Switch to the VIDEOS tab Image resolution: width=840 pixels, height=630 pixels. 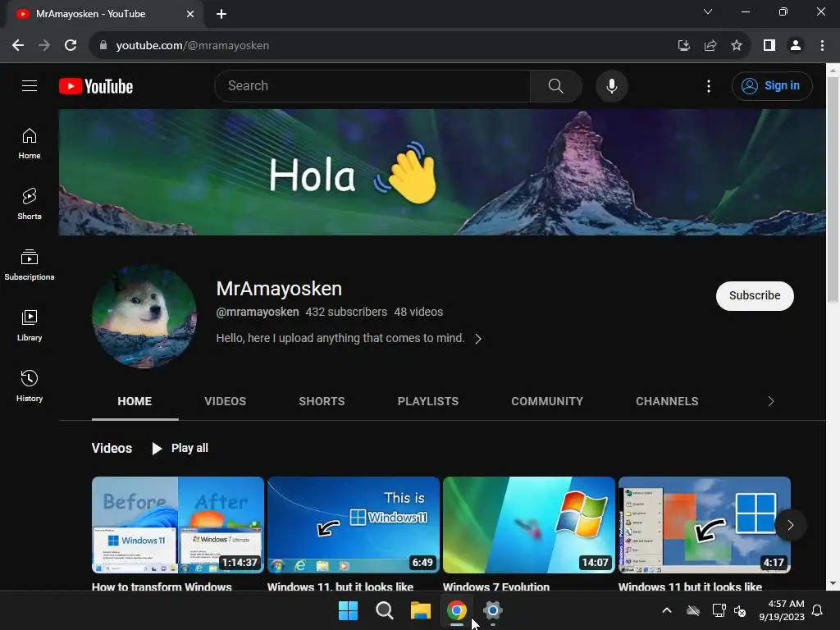tap(225, 401)
